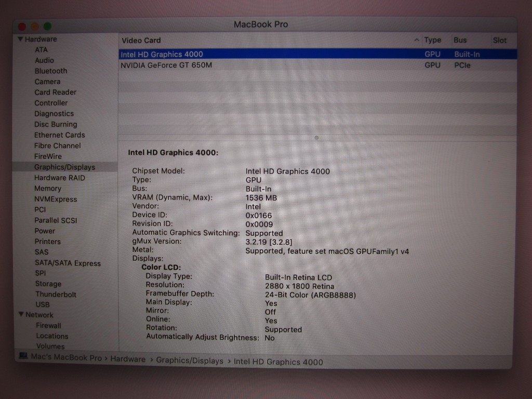Viewport: 532px width, 399px height.
Task: Click the computer icon in the path bar
Action: (23, 356)
